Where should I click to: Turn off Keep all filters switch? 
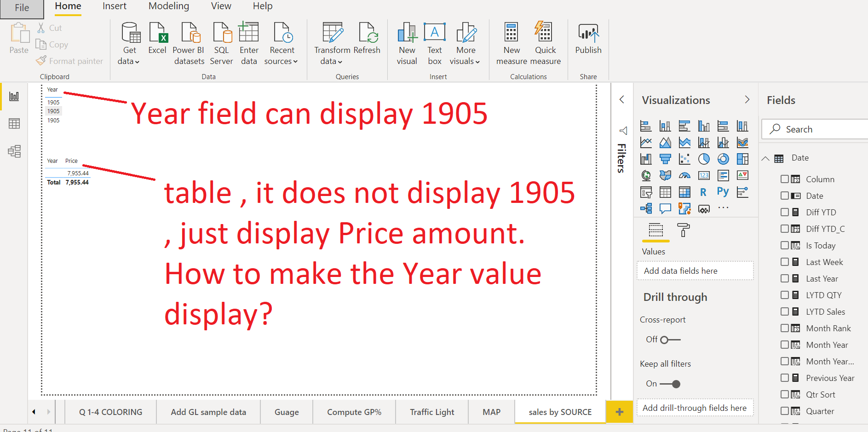coord(670,384)
